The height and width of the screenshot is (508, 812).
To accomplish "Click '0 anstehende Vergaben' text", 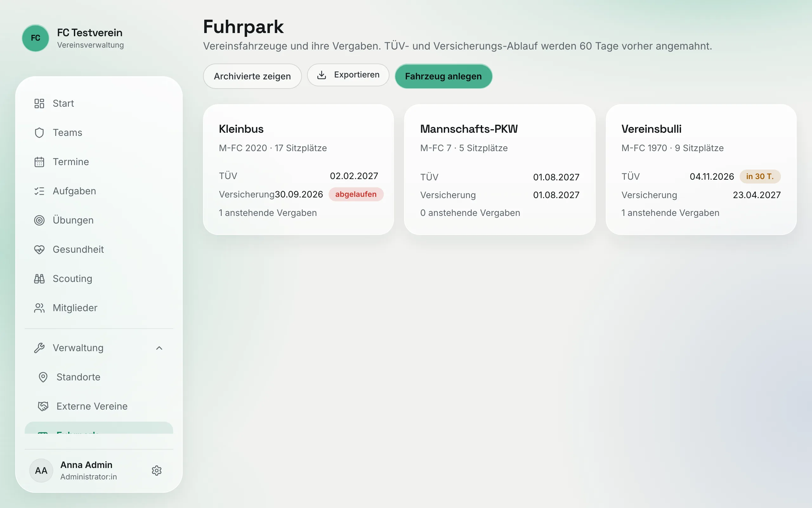I will tap(470, 213).
